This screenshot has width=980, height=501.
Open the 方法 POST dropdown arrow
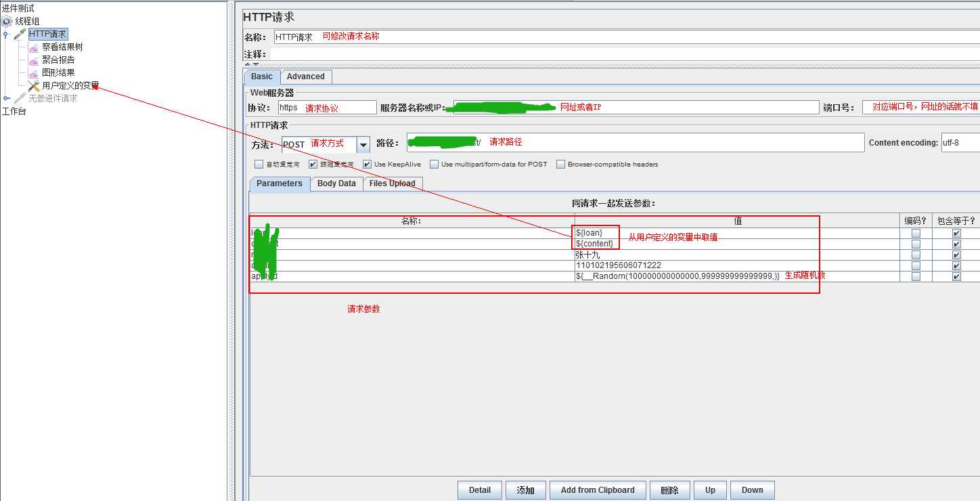coord(363,144)
